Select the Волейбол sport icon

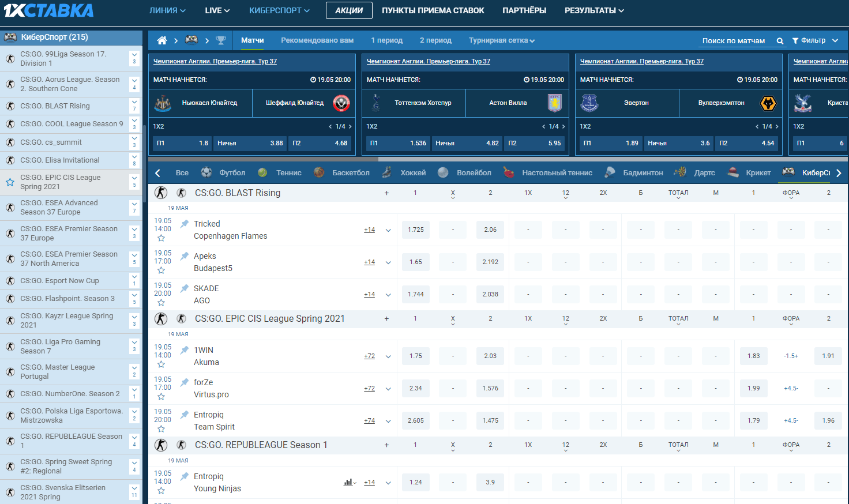(x=443, y=172)
